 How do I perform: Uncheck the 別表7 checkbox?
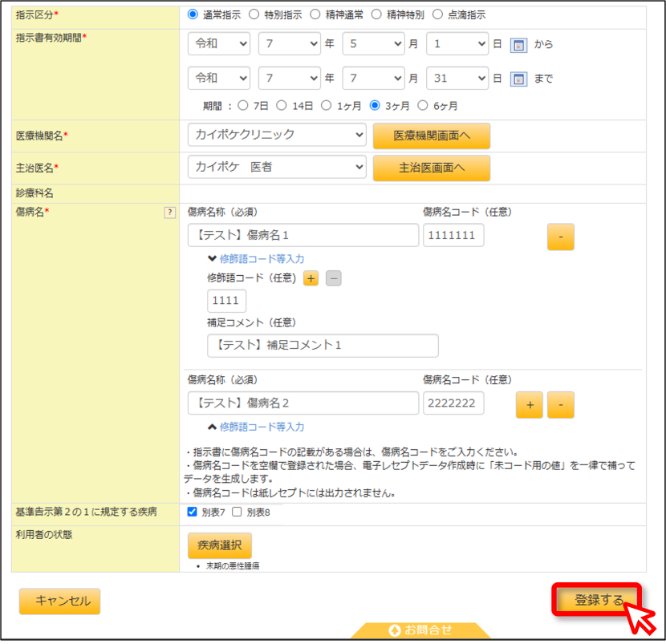tap(192, 512)
